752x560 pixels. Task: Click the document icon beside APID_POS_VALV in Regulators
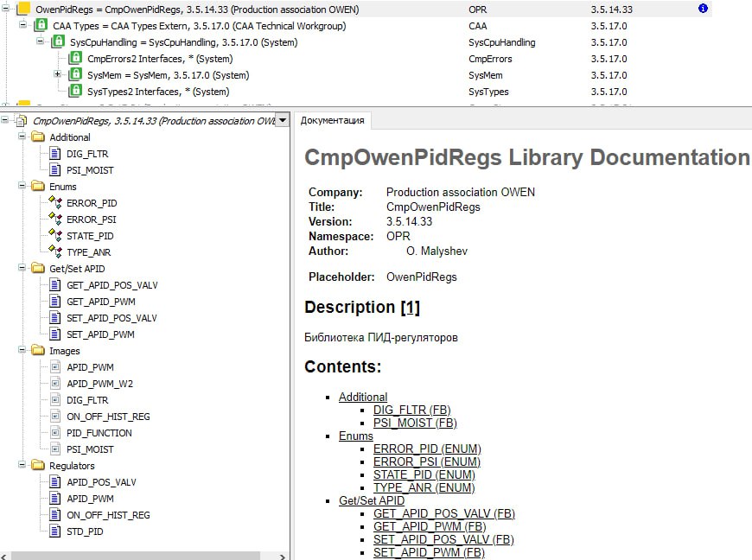[55, 482]
